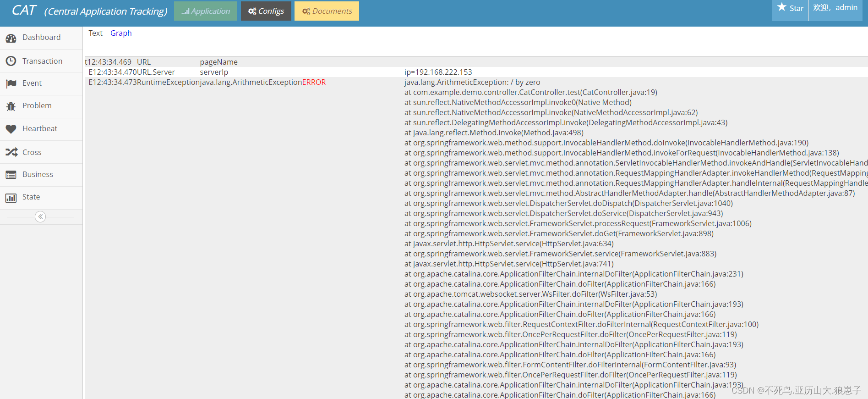Click the red ERROR status text
Image resolution: width=868 pixels, height=399 pixels.
pyautogui.click(x=314, y=83)
